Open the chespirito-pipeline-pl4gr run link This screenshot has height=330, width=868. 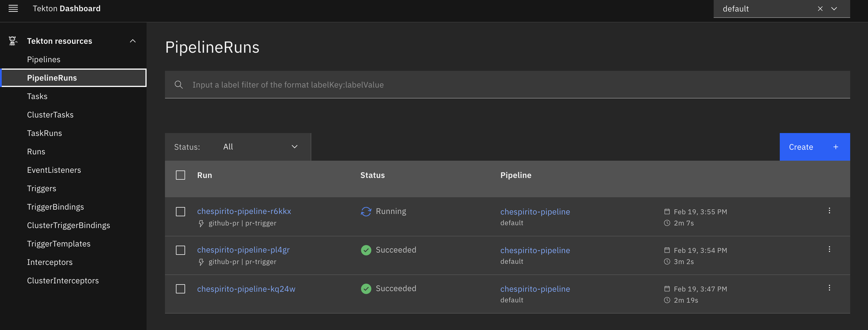[243, 250]
